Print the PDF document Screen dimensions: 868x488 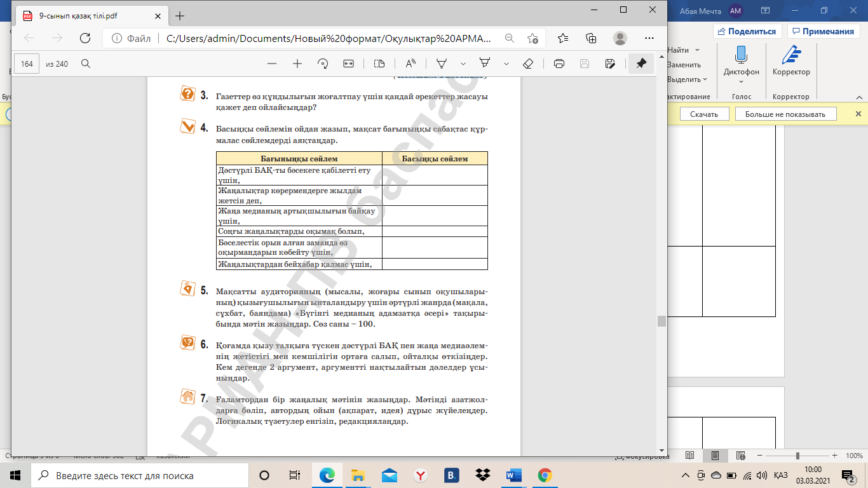[559, 64]
